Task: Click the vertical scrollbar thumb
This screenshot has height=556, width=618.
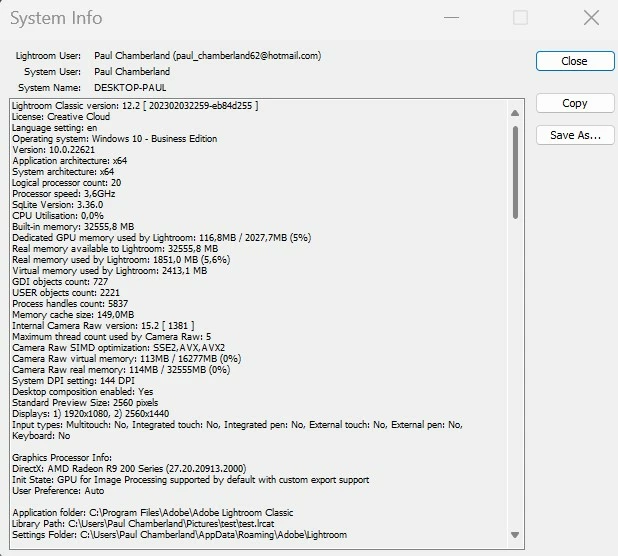Action: point(515,172)
